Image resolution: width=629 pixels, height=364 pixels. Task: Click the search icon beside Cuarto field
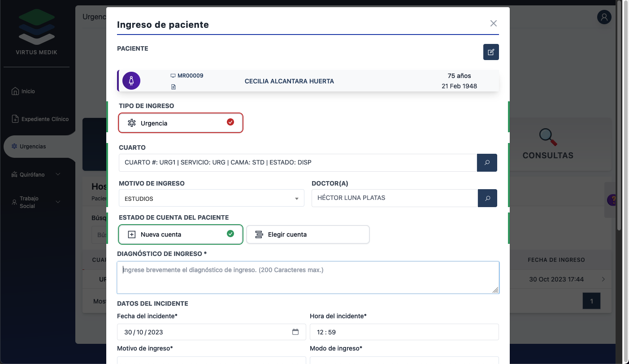tap(487, 163)
